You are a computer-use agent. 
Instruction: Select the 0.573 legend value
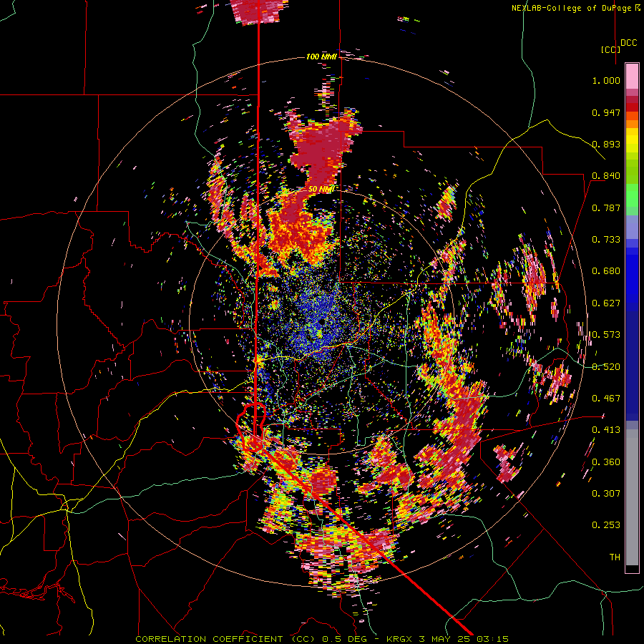(x=606, y=335)
